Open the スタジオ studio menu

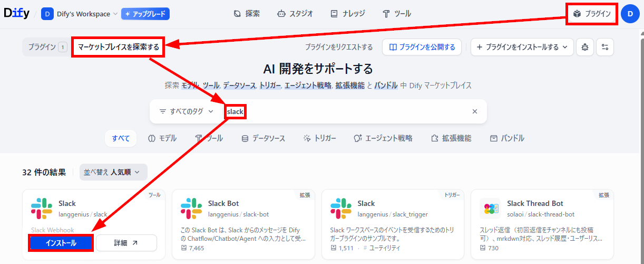pos(295,14)
